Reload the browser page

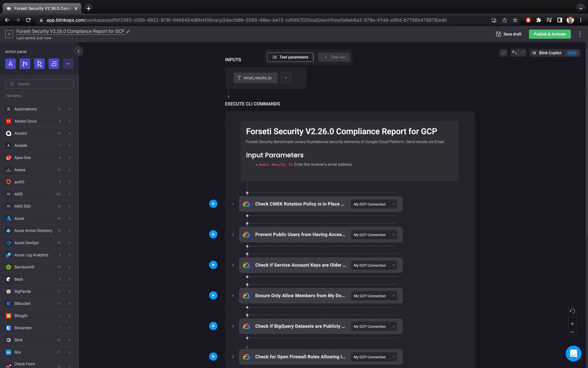click(x=28, y=20)
